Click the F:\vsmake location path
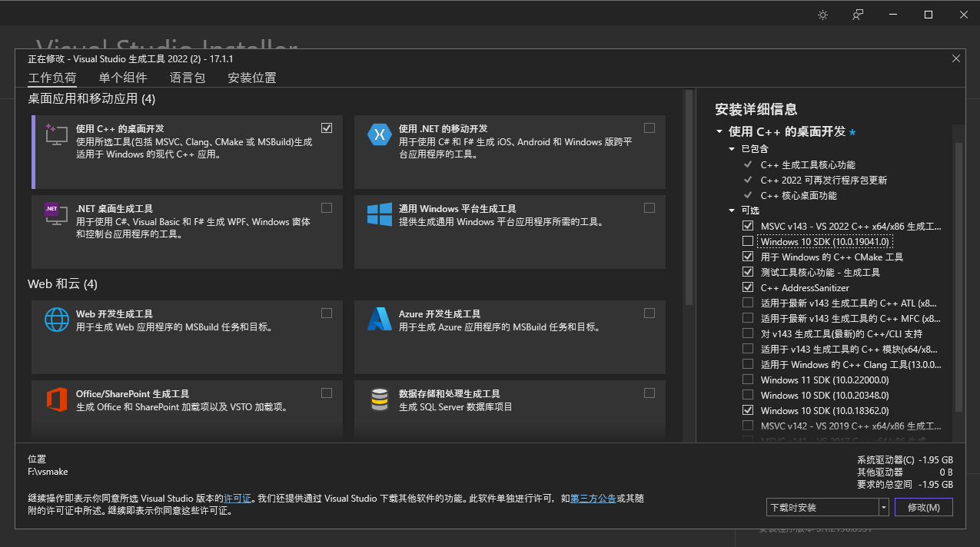The height and width of the screenshot is (547, 980). [48, 472]
